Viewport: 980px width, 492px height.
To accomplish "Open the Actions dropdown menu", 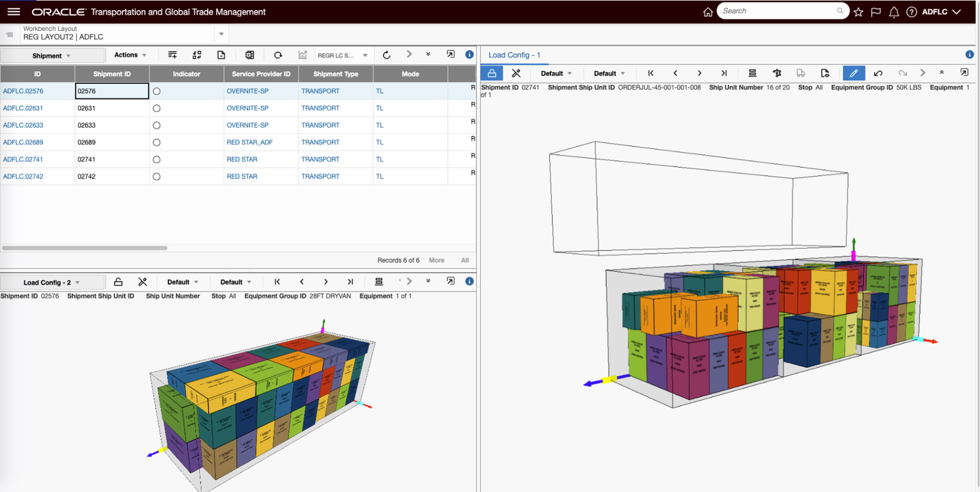I will (130, 55).
